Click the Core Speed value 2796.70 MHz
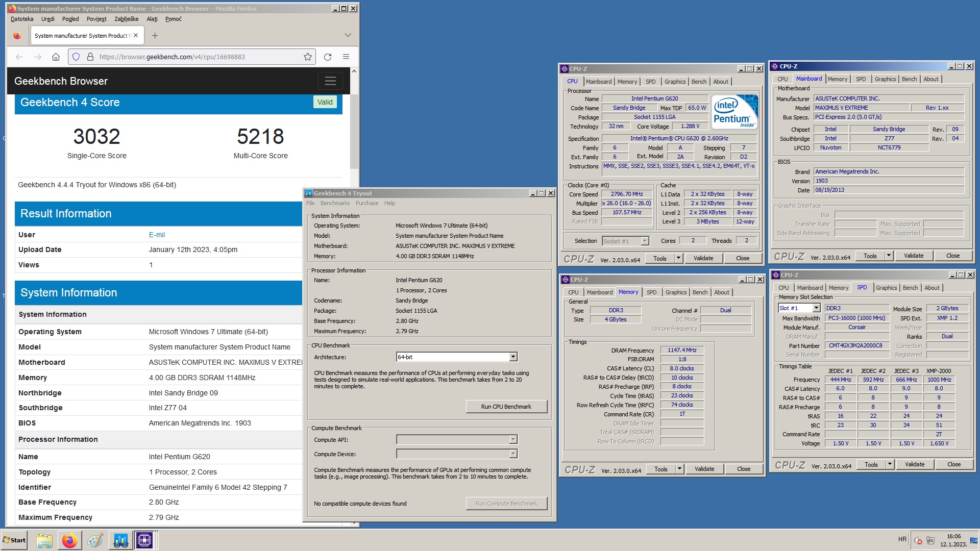The image size is (980, 551). pos(627,194)
